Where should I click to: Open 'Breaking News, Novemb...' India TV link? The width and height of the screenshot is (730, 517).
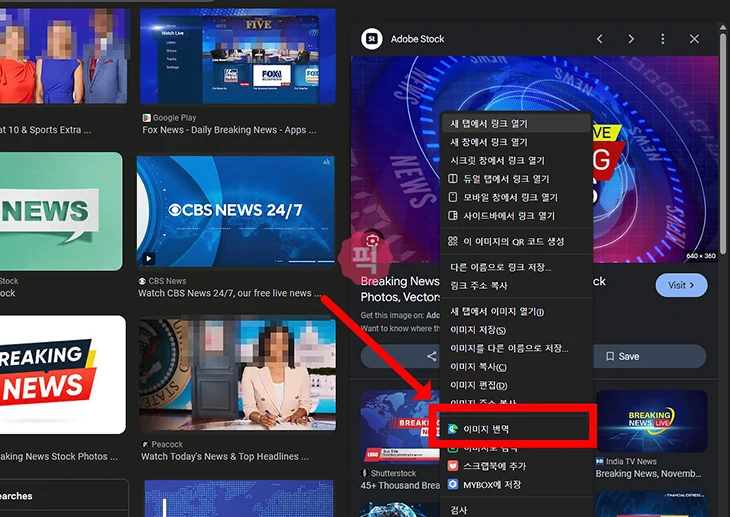(648, 474)
